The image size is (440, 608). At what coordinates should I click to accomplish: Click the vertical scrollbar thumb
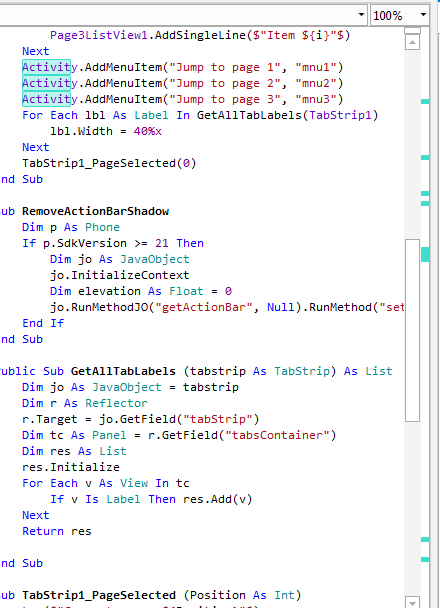click(x=412, y=330)
